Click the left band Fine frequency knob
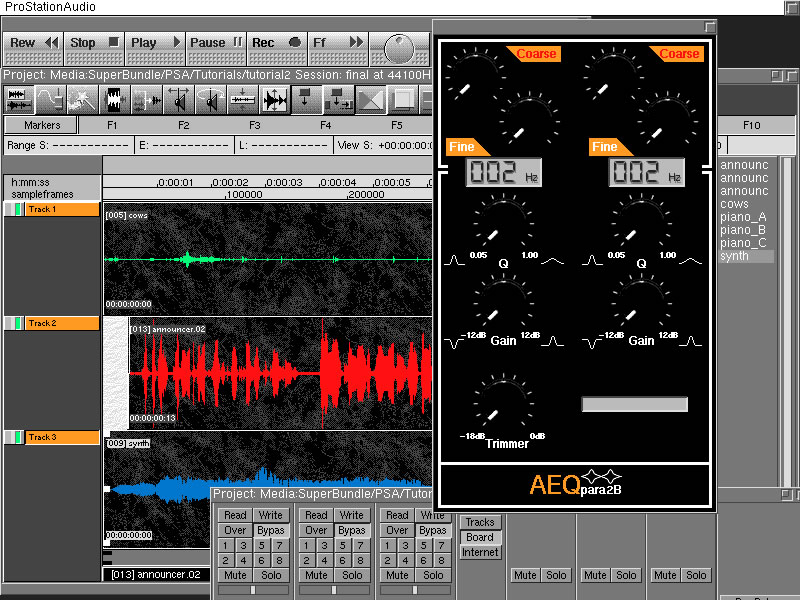Screen dimensions: 800x600 pyautogui.click(x=529, y=121)
